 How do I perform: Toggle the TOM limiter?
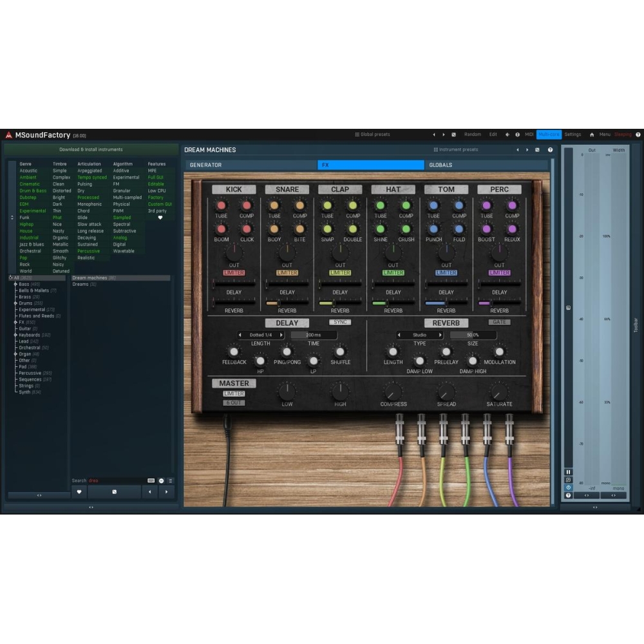coord(446,272)
